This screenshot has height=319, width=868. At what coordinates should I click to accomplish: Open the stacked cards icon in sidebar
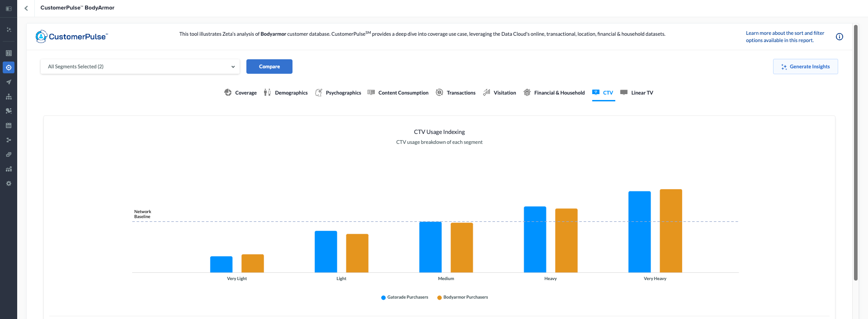pos(9,154)
